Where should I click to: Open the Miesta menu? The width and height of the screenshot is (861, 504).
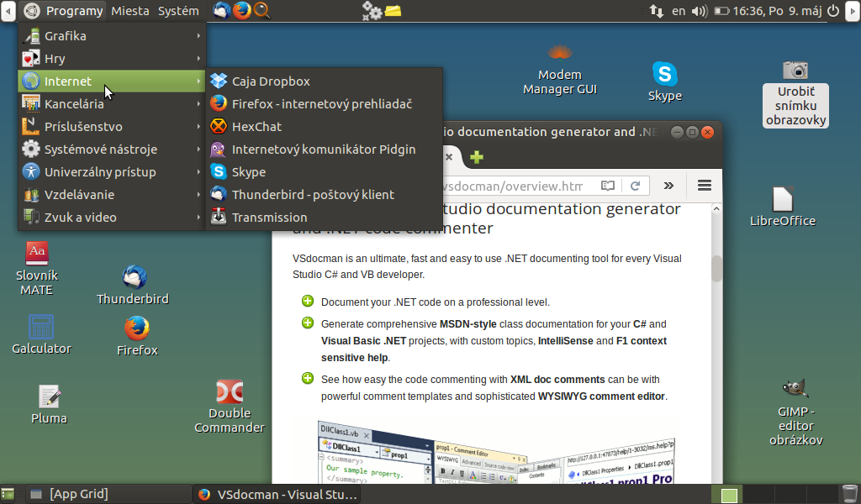point(130,11)
